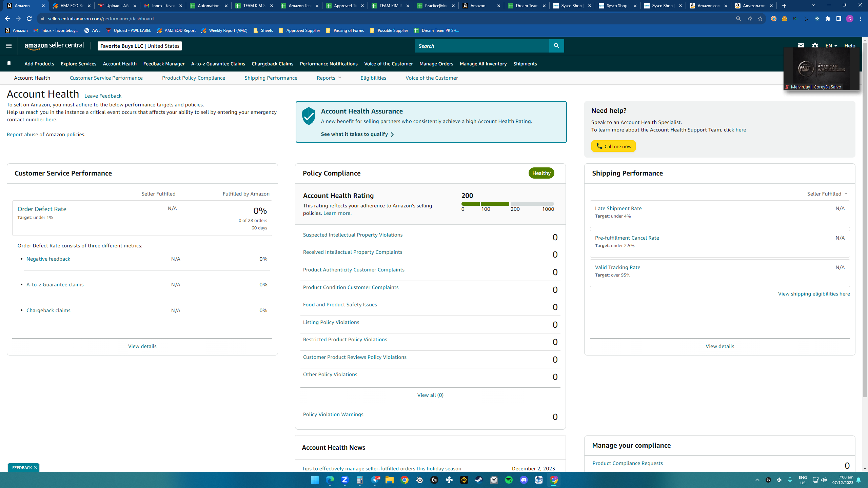Open the EN language dropdown
The height and width of the screenshot is (488, 868).
[831, 46]
